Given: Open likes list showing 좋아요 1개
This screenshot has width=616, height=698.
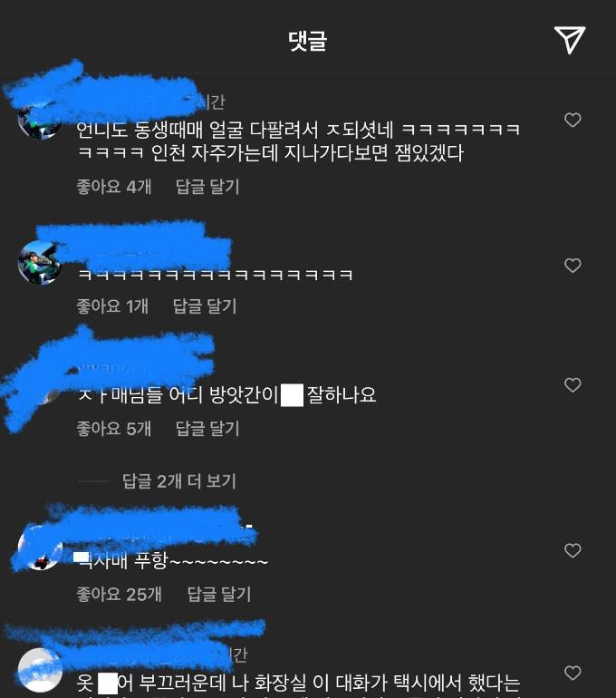Looking at the screenshot, I should 112,306.
